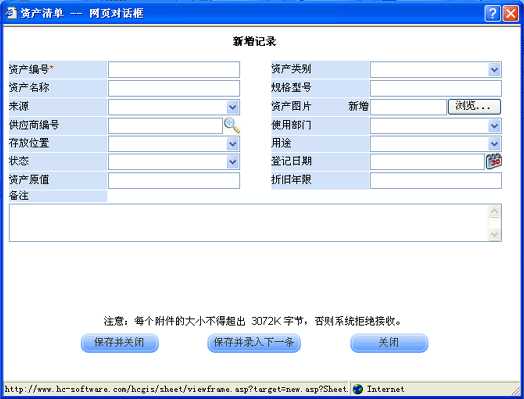Click the 登记日期 date input field
524x399 pixels.
pos(427,162)
